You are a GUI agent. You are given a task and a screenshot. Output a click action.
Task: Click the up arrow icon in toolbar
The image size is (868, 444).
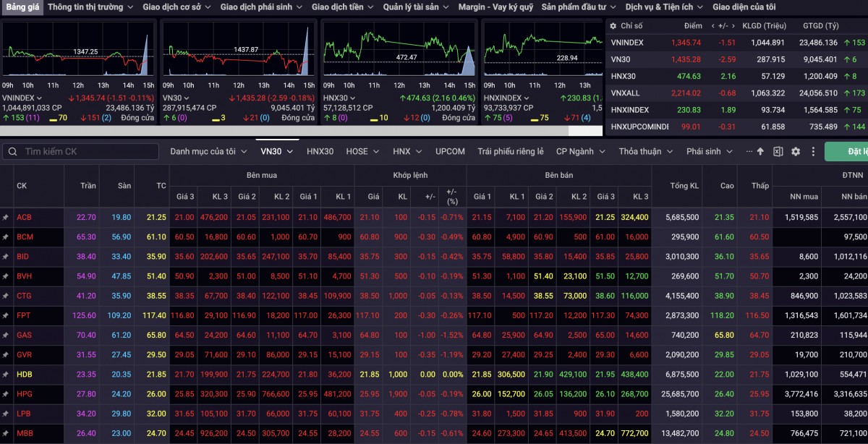(x=760, y=152)
